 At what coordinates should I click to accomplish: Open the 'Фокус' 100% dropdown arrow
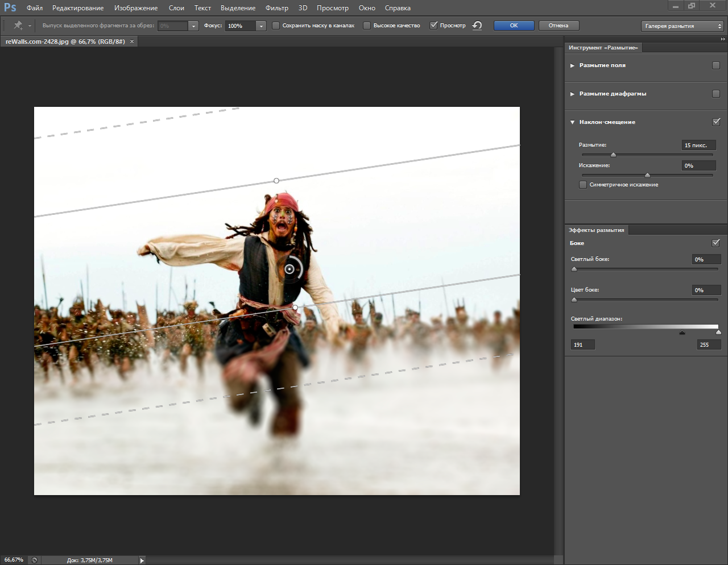click(261, 26)
